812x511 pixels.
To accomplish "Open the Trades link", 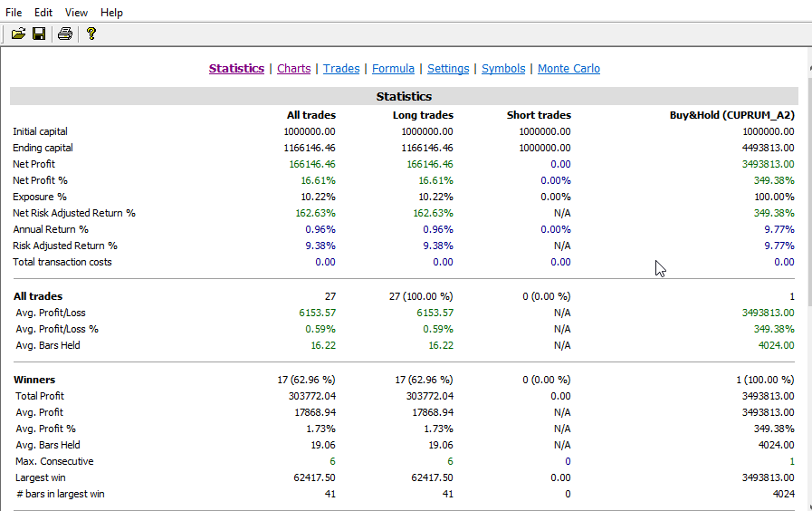I will pyautogui.click(x=341, y=69).
